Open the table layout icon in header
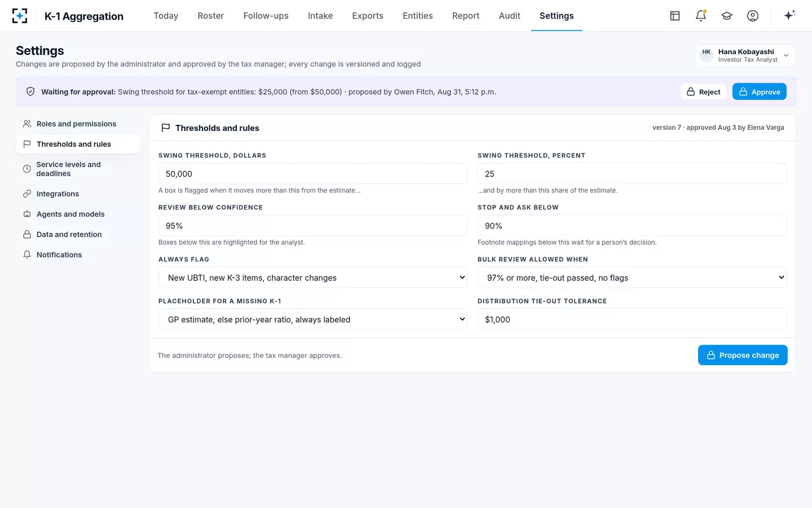This screenshot has height=508, width=812. click(675, 16)
